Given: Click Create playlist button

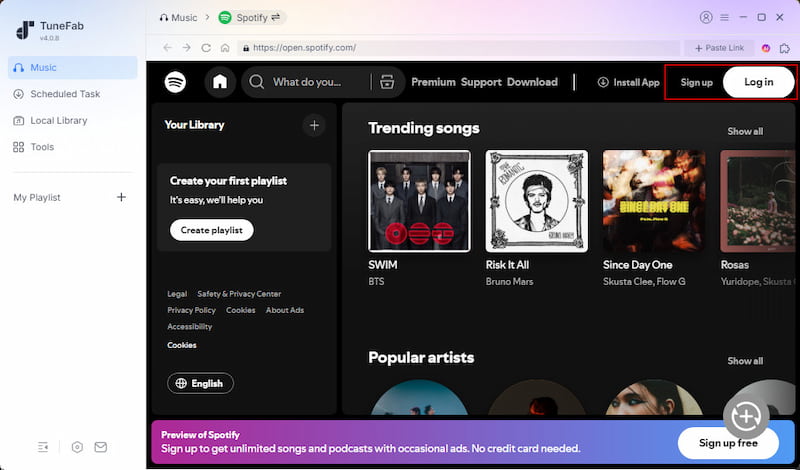Looking at the screenshot, I should pyautogui.click(x=212, y=230).
